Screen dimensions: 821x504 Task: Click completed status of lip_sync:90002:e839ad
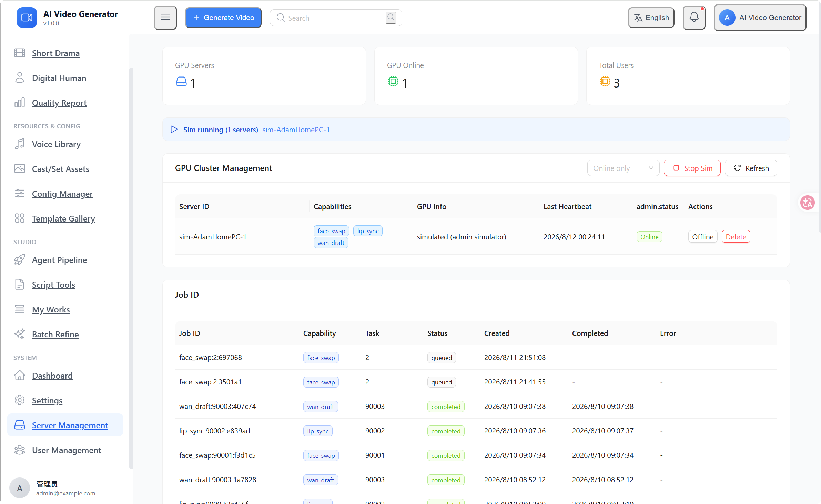[x=446, y=431]
